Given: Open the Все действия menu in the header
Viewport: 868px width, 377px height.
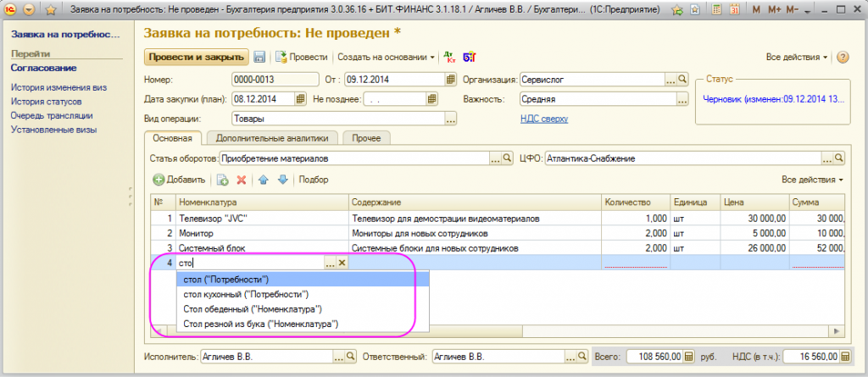Looking at the screenshot, I should (x=797, y=58).
